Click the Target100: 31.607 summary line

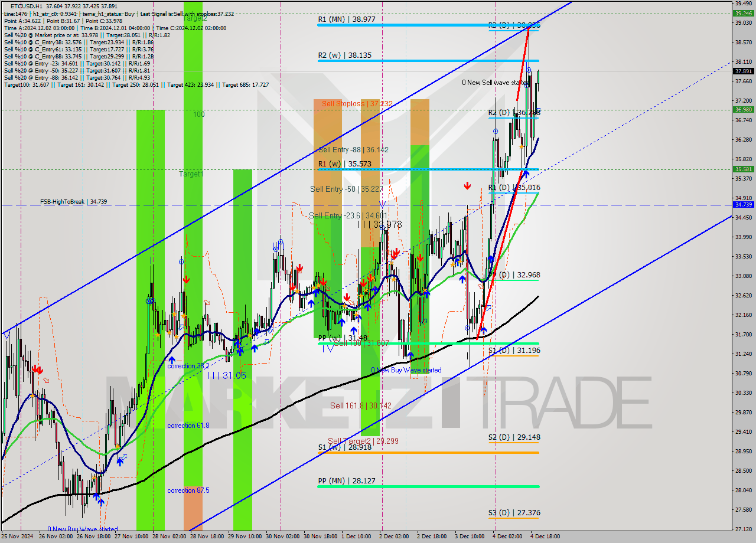tap(136, 85)
